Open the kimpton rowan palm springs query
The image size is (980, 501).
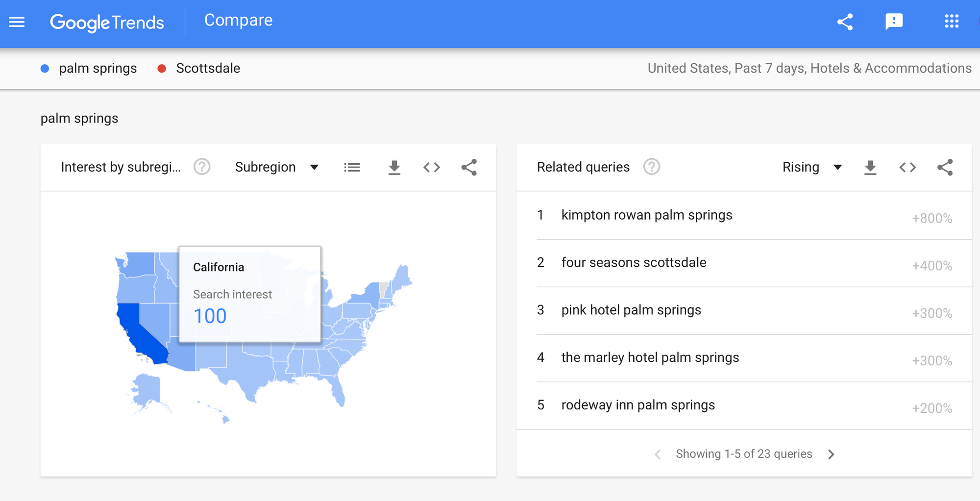point(646,215)
